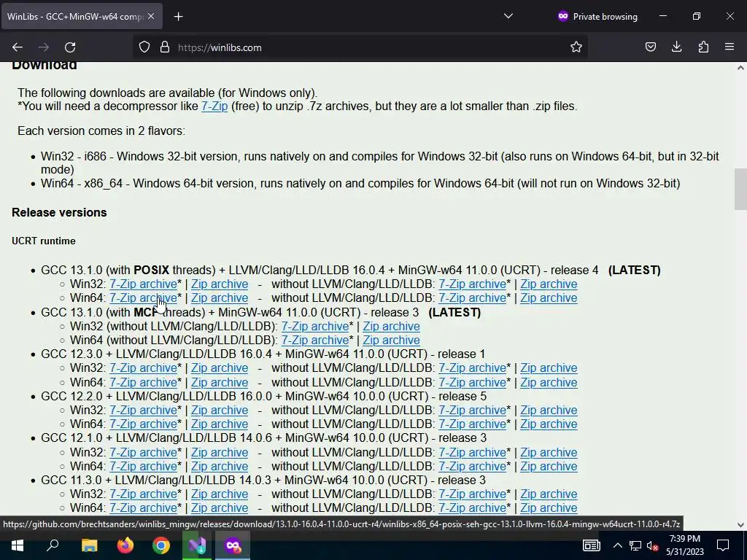Close the WinLibs tab
747x560 pixels.
151,16
